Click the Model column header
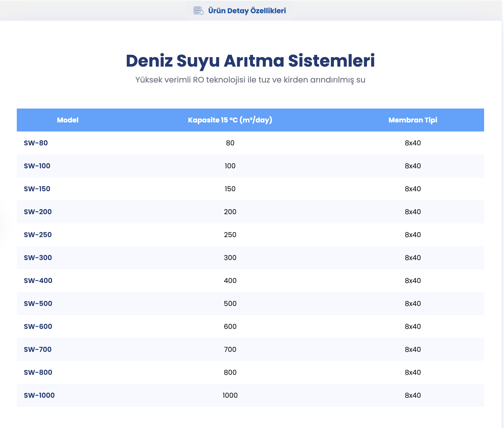Screen dimensions: 504x428 pos(68,120)
